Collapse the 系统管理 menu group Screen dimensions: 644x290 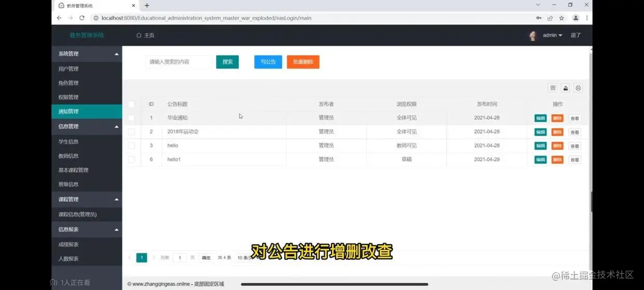87,54
